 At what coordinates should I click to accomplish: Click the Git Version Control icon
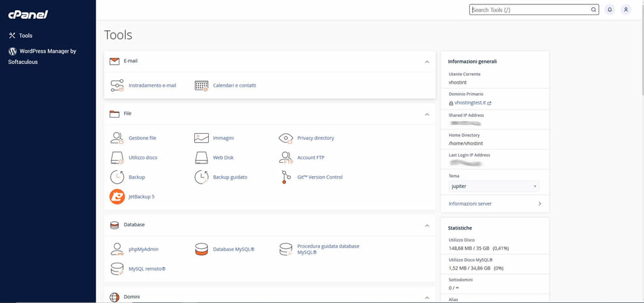[286, 177]
